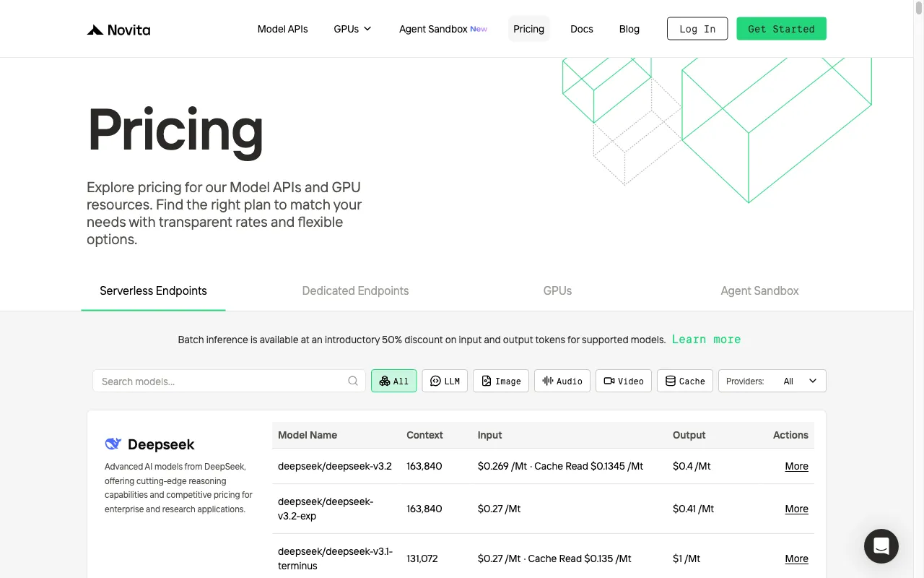
Task: Expand the GPUs navigation menu
Action: point(352,29)
